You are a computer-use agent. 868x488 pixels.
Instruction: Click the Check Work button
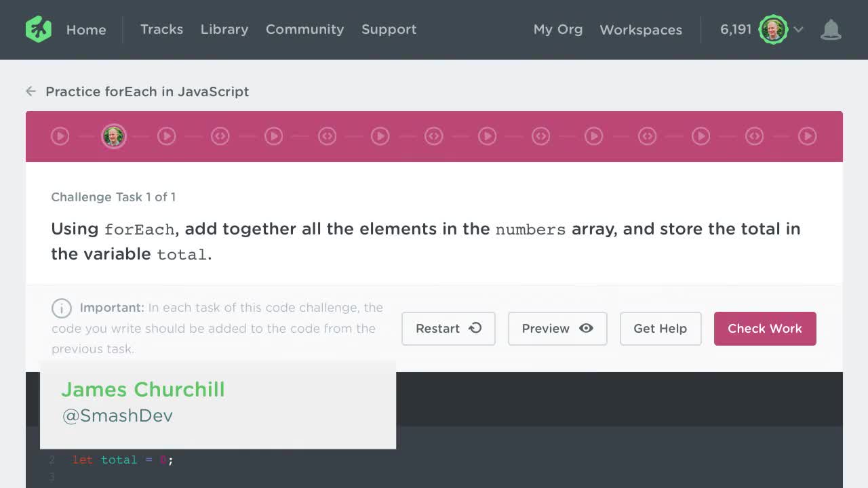pyautogui.click(x=765, y=329)
